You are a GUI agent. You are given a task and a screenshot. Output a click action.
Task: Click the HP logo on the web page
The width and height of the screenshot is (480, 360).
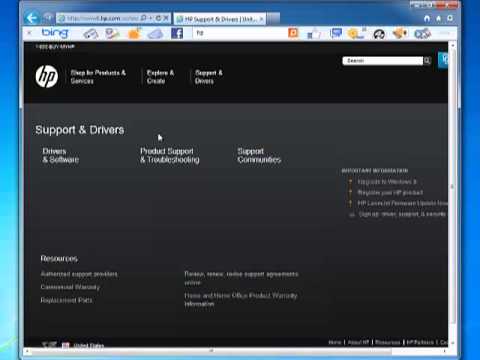point(47,76)
